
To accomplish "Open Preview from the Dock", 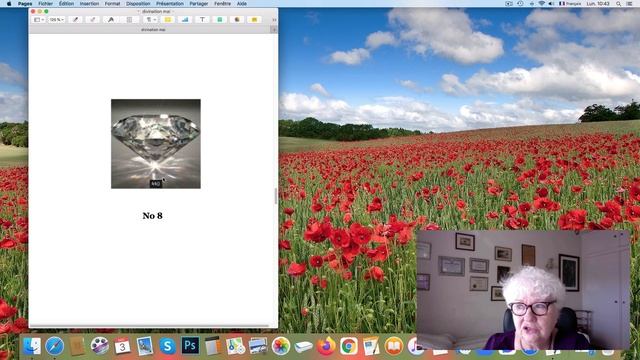I will tap(144, 346).
